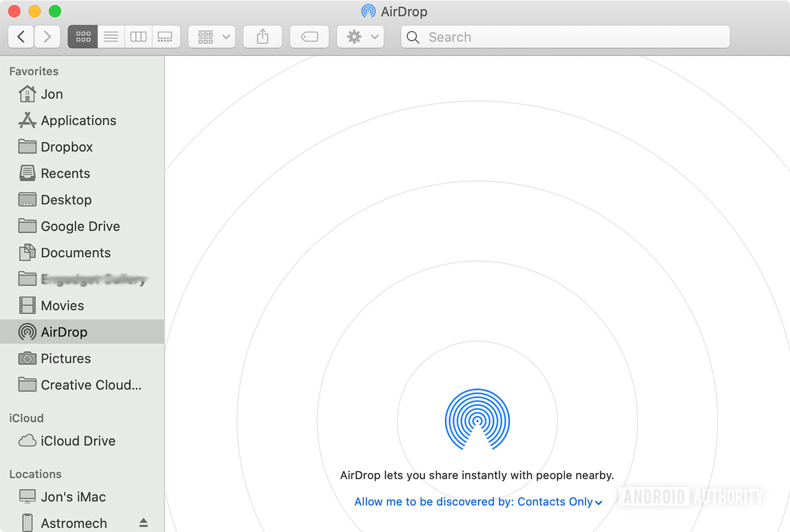Click the Tags toolbar icon
The height and width of the screenshot is (532, 790).
click(x=309, y=37)
